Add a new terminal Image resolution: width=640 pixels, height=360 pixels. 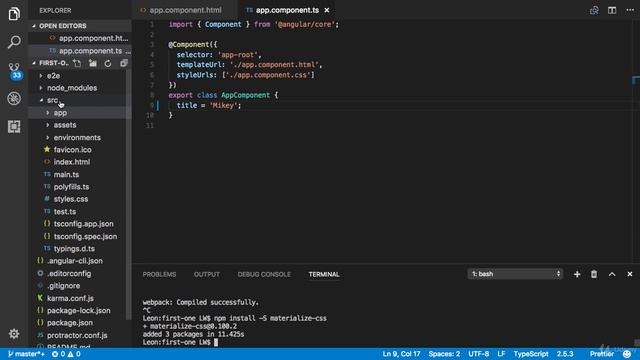(x=577, y=274)
